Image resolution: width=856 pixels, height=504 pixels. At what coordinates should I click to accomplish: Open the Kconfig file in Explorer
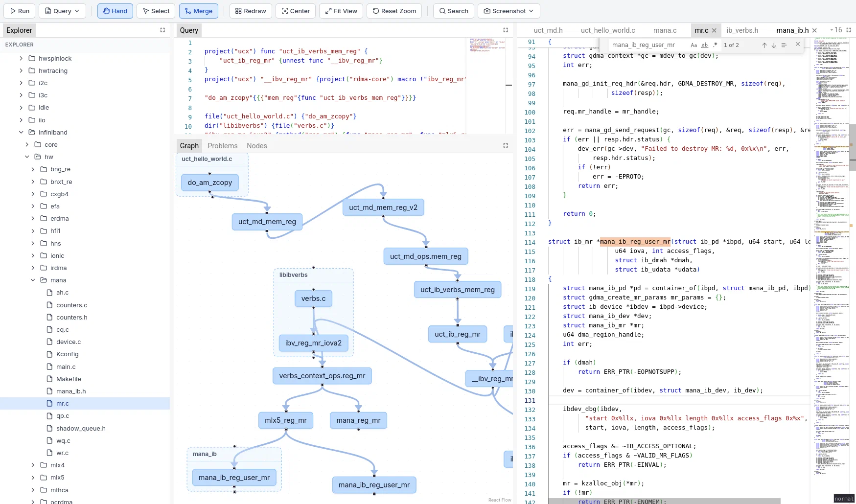coord(85,354)
